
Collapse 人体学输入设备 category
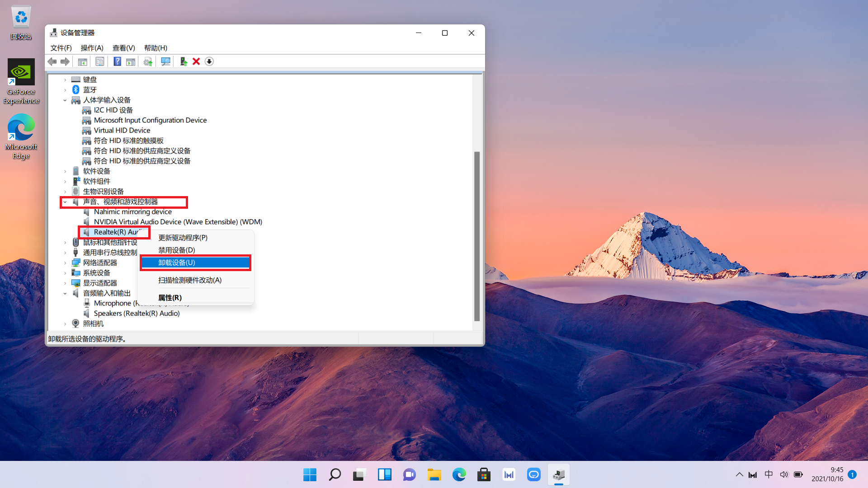[65, 100]
